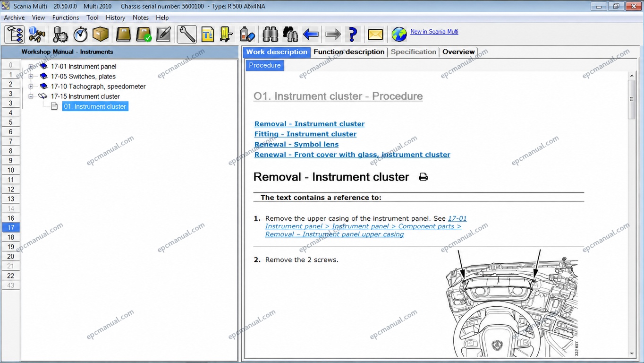This screenshot has width=644, height=363.
Task: Go back with the blue left arrow
Action: click(311, 35)
